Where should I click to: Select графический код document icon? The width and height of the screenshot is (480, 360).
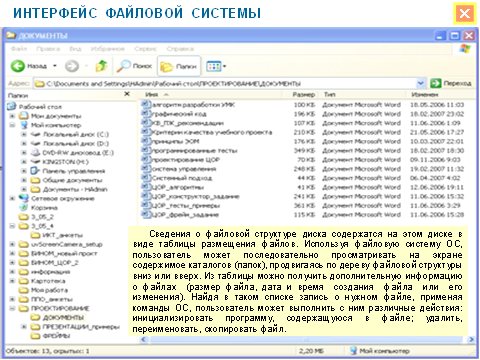pos(146,114)
